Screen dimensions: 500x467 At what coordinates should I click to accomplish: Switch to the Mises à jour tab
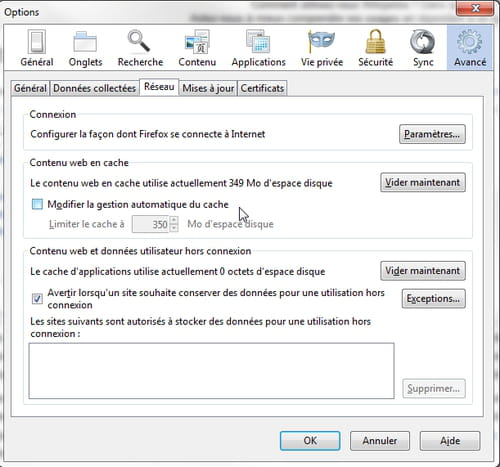point(208,88)
